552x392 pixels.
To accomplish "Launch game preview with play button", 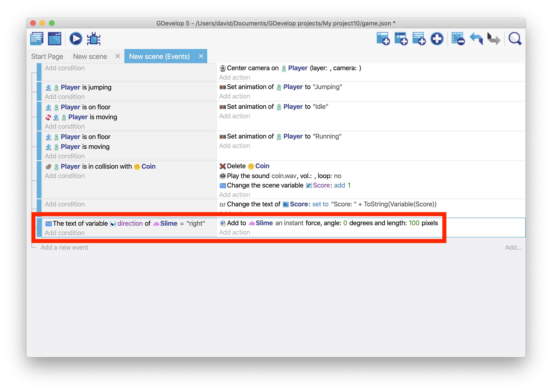I will (x=76, y=39).
